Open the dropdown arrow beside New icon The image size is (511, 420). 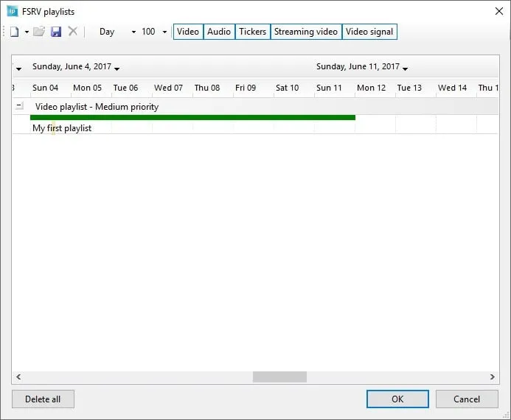point(27,32)
